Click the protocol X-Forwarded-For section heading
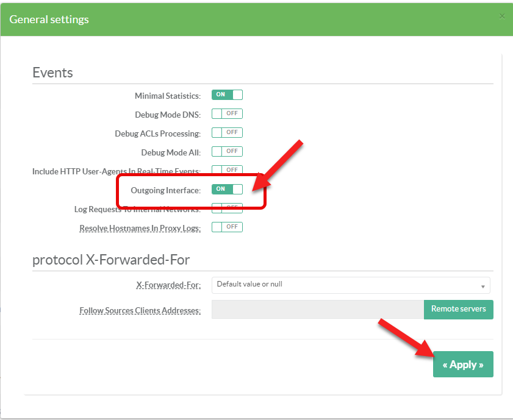 coord(111,260)
